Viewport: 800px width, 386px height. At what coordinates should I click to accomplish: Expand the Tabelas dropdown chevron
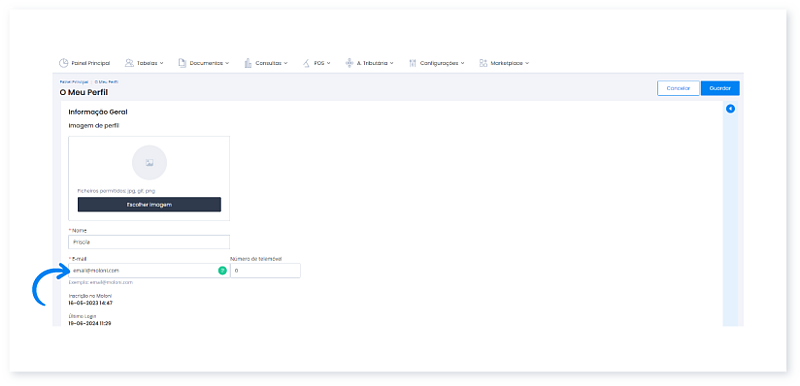click(161, 63)
